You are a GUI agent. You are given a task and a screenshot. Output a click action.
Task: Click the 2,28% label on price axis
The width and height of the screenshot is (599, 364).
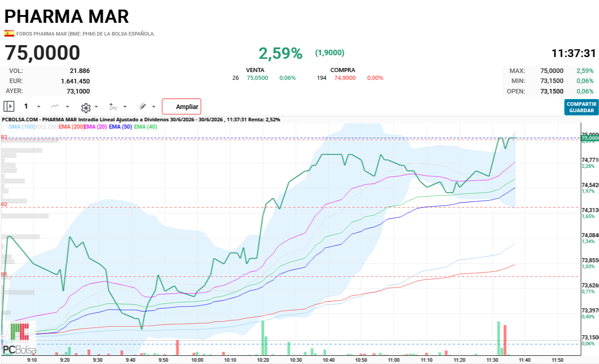point(588,166)
